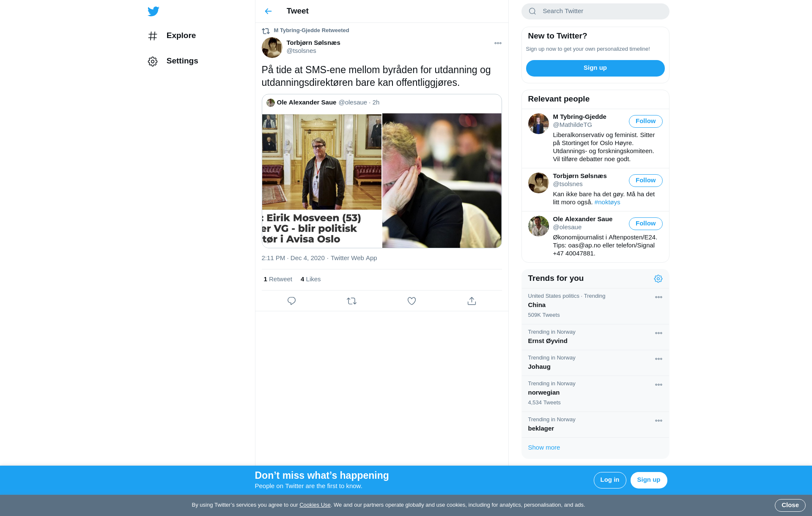Viewport: 812px width, 516px height.
Task: Open Twitter Web App source link
Action: tap(354, 258)
